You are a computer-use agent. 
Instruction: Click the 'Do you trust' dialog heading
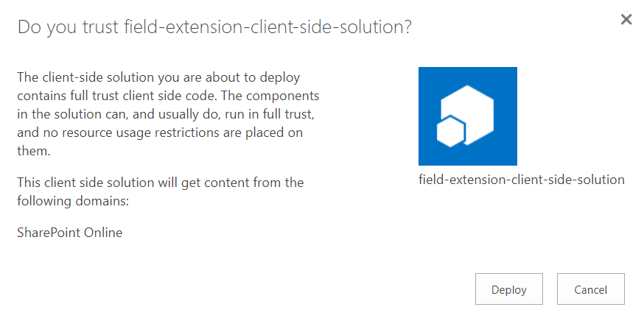tap(214, 27)
